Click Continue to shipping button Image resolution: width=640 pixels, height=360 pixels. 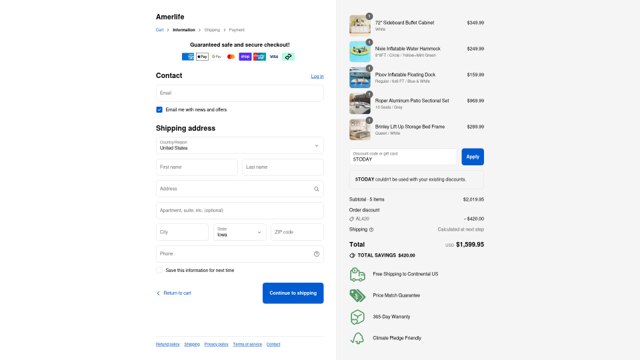[x=293, y=293]
